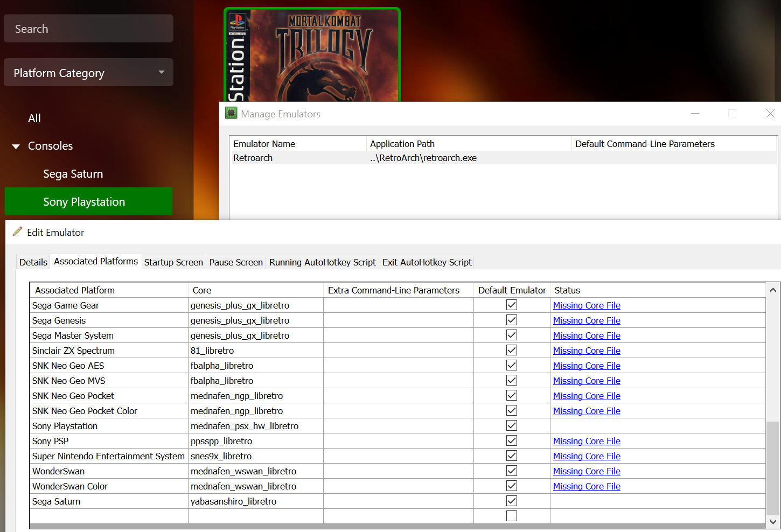This screenshot has height=532, width=781.
Task: Toggle Default Emulator for Sony Playstation row
Action: pos(512,425)
